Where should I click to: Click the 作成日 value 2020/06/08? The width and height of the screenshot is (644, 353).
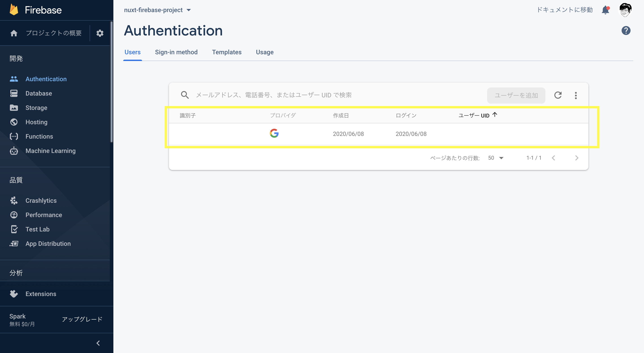[348, 134]
